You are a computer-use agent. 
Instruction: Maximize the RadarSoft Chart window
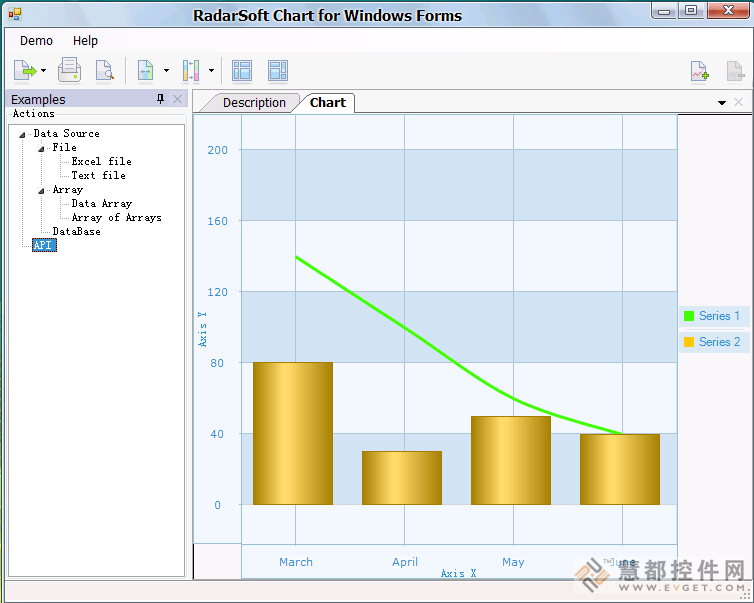tap(691, 11)
